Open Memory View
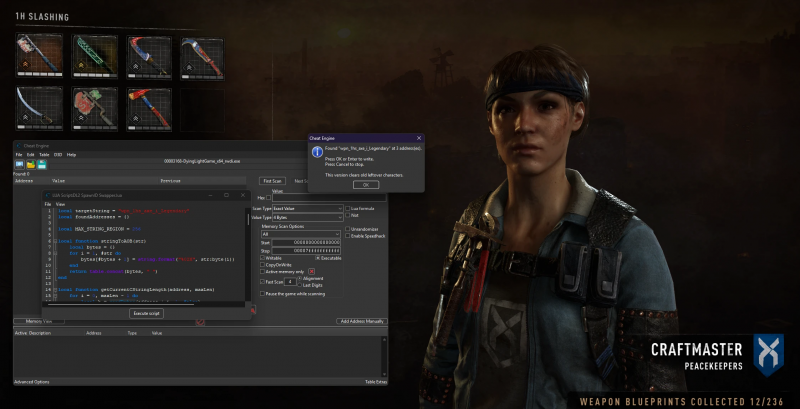The width and height of the screenshot is (800, 409). point(39,322)
